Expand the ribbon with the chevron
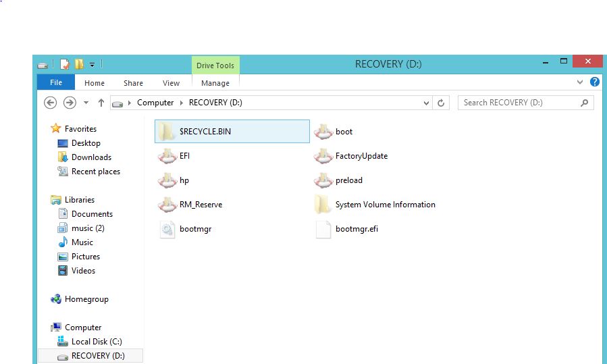607x364 pixels. pyautogui.click(x=580, y=82)
